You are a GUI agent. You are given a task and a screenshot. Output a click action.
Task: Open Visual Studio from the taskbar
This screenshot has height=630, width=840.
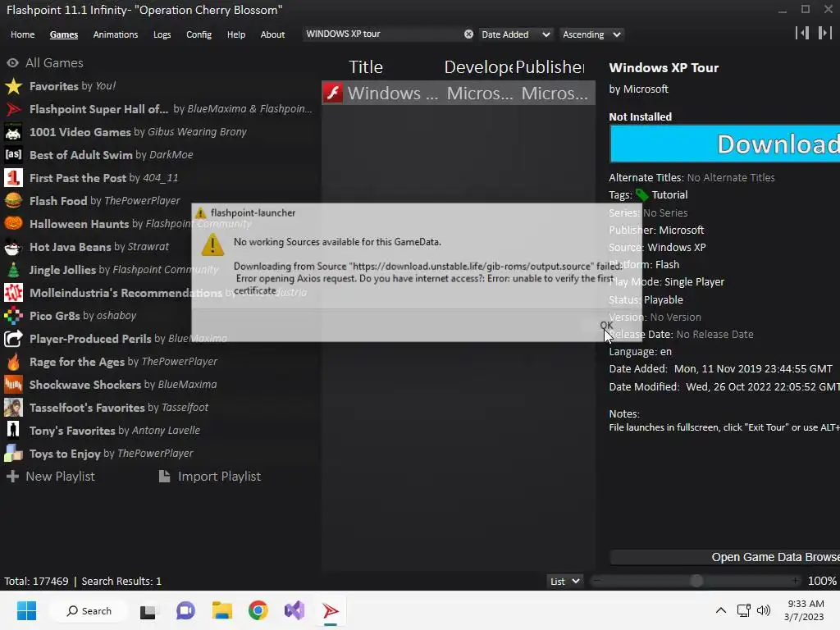(294, 610)
